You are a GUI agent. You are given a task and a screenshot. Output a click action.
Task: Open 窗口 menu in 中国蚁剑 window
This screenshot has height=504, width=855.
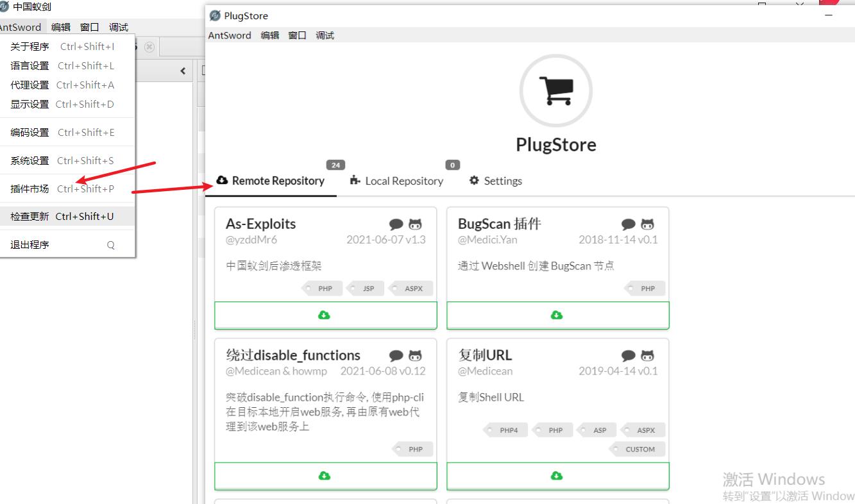90,27
